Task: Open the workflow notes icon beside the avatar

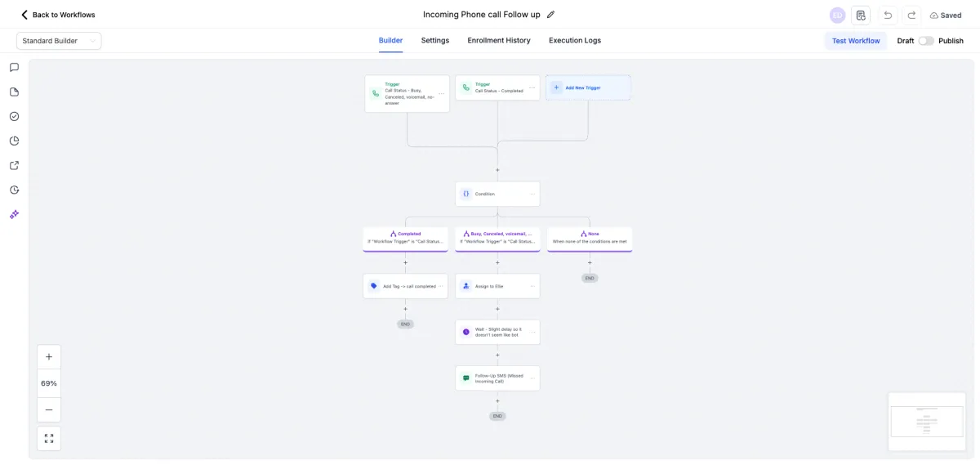Action: coord(861,16)
